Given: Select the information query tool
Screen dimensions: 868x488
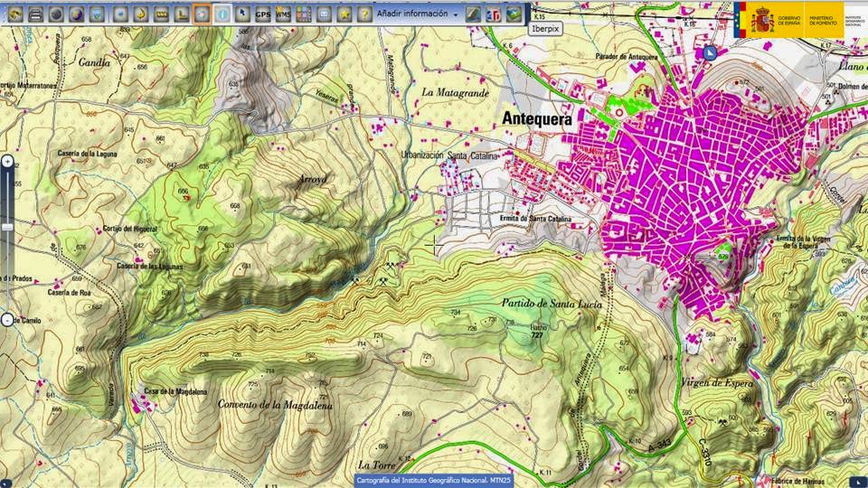Looking at the screenshot, I should click(x=222, y=14).
